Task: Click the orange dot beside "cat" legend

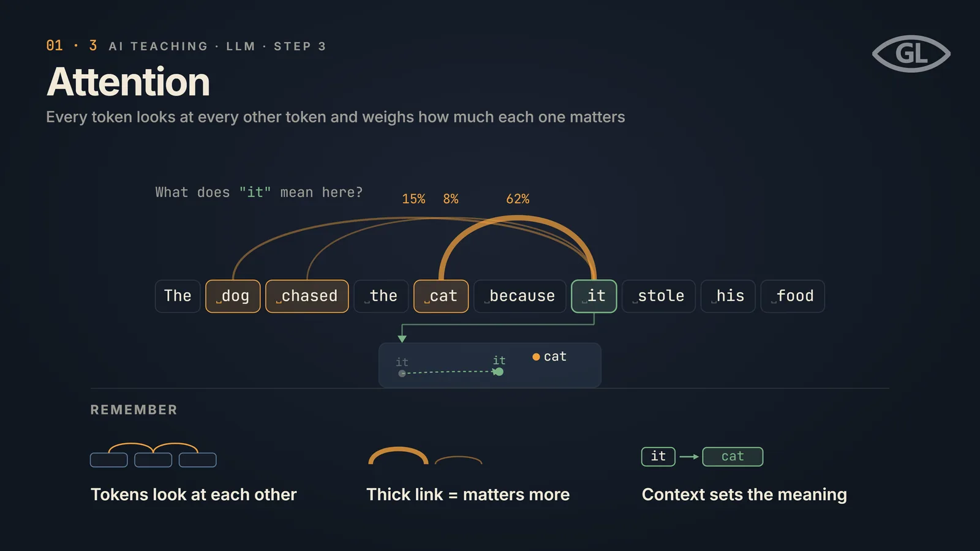Action: [536, 357]
